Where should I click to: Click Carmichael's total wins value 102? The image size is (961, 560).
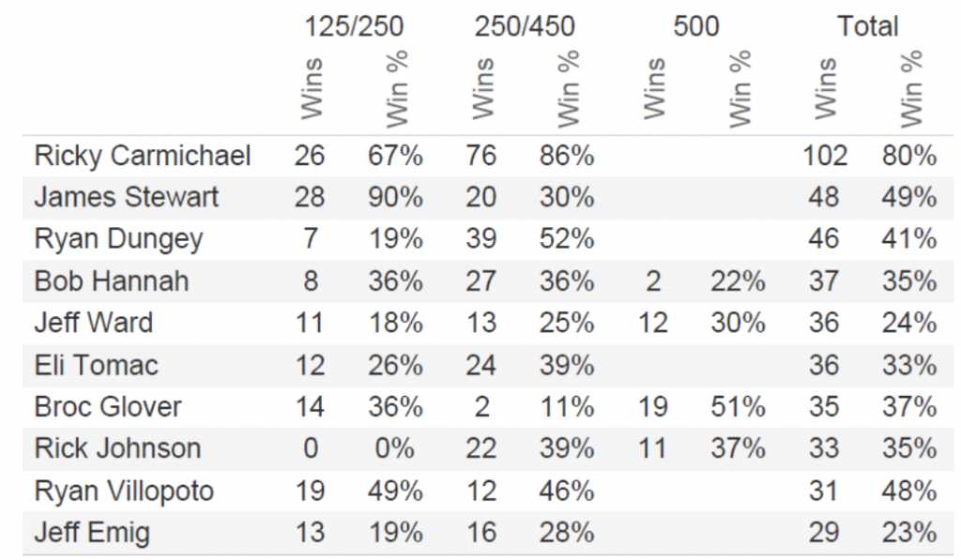(x=825, y=156)
